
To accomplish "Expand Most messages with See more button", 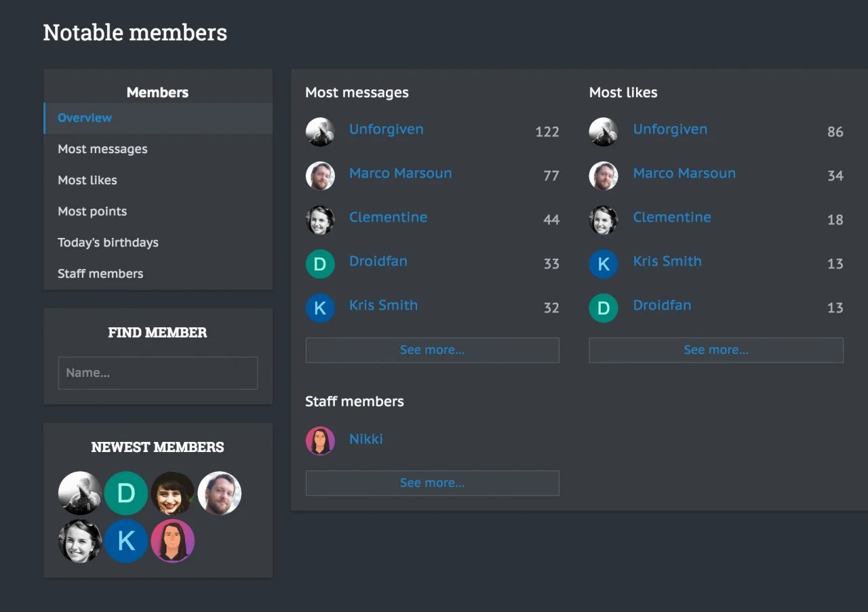I will [432, 350].
